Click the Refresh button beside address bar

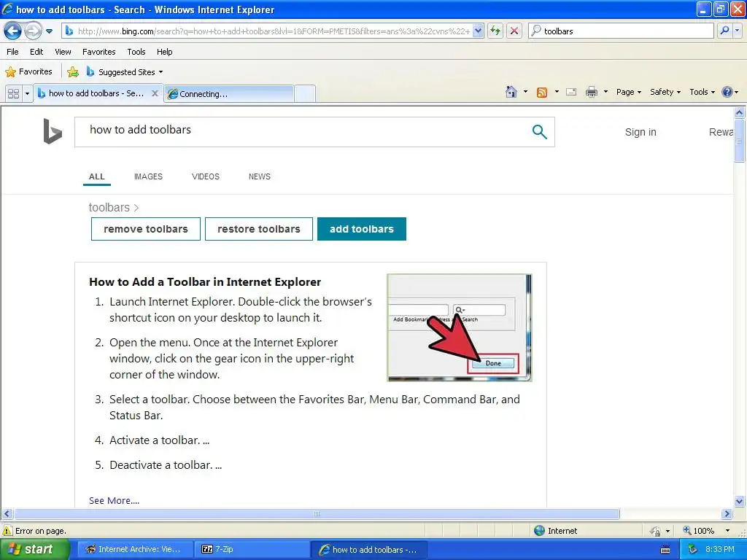pyautogui.click(x=495, y=31)
